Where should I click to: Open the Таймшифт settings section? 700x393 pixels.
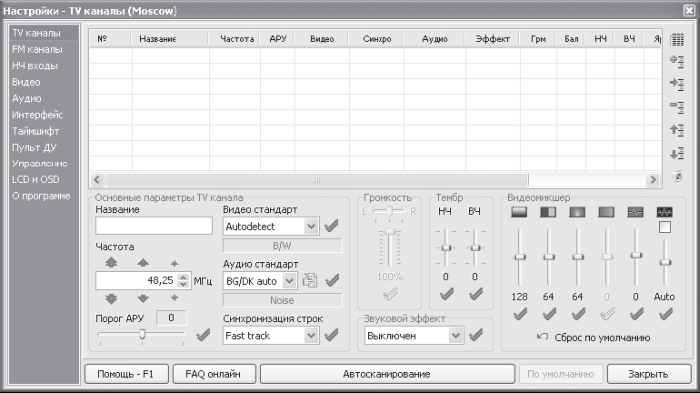(36, 131)
